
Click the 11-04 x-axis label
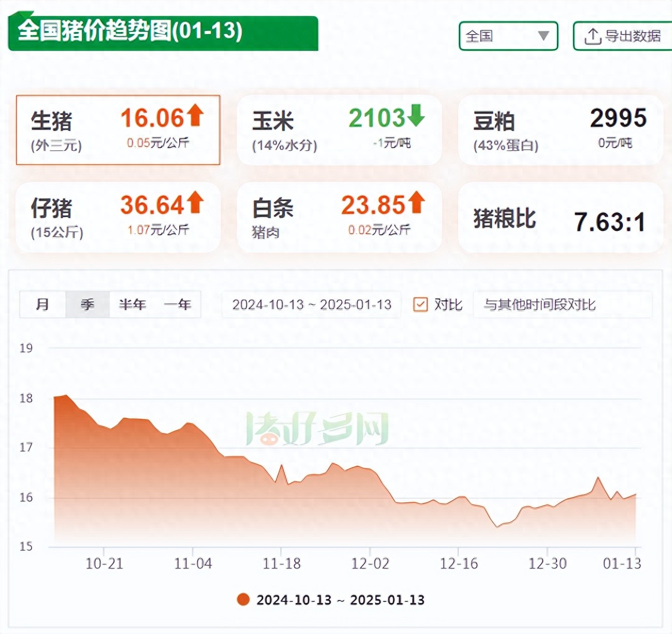(x=193, y=564)
